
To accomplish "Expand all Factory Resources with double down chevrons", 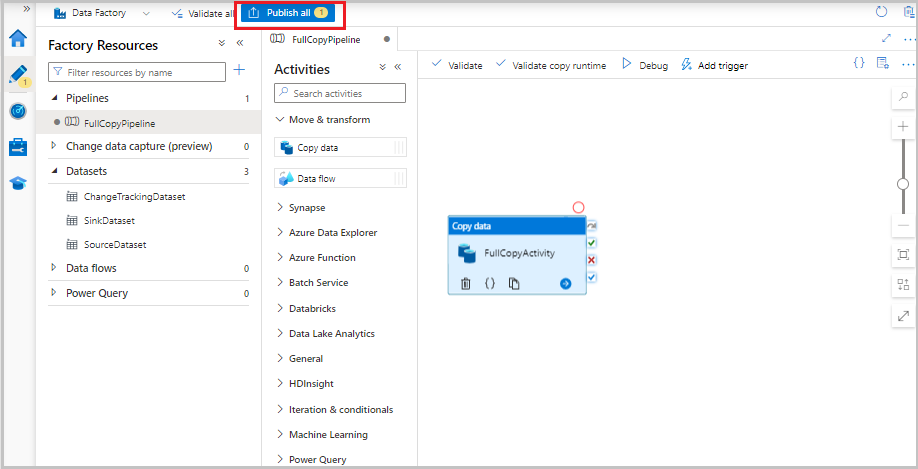I will [221, 43].
